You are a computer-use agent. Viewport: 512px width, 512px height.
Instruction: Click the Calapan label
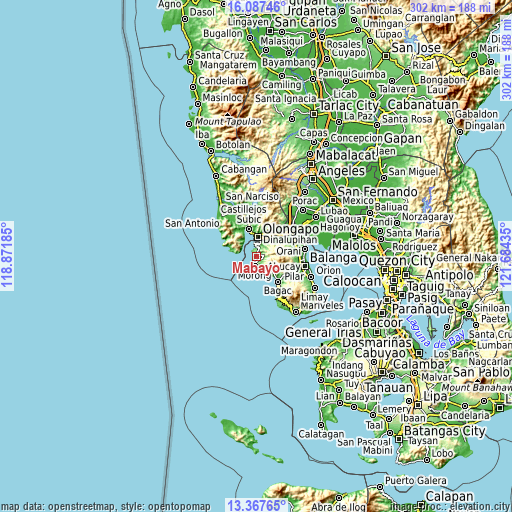pos(449,496)
